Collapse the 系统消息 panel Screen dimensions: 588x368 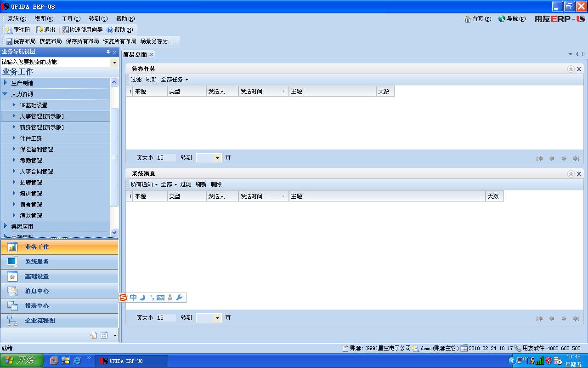click(x=571, y=174)
